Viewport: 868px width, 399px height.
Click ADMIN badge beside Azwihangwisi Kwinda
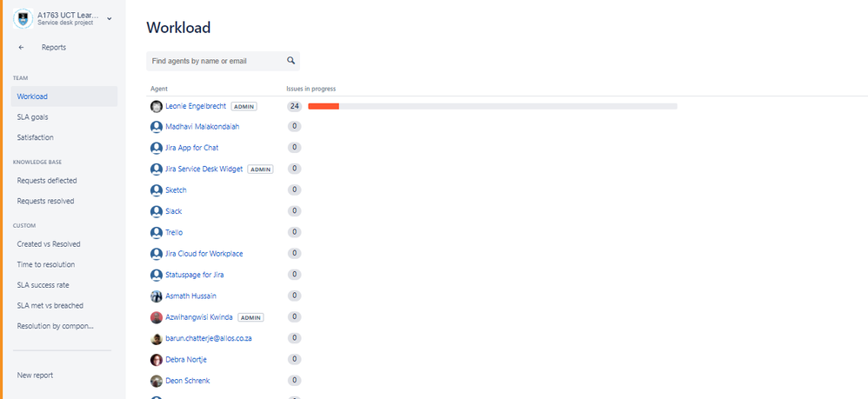tap(250, 317)
